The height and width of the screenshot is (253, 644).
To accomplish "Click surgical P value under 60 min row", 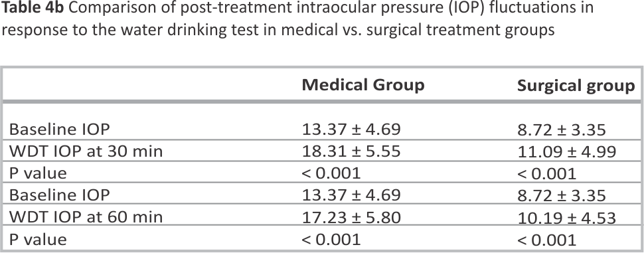I will coord(547,240).
